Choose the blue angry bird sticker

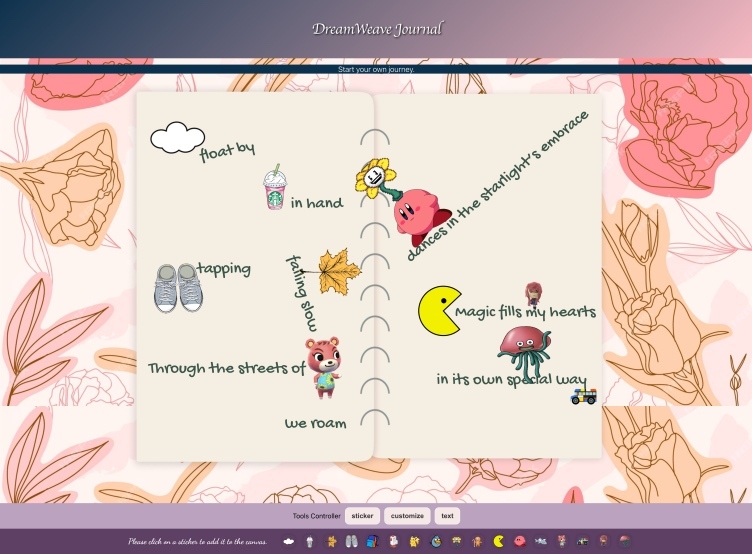coord(435,542)
